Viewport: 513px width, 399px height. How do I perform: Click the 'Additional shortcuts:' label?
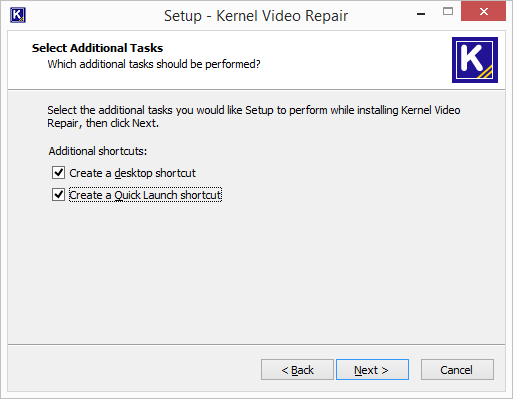[98, 151]
